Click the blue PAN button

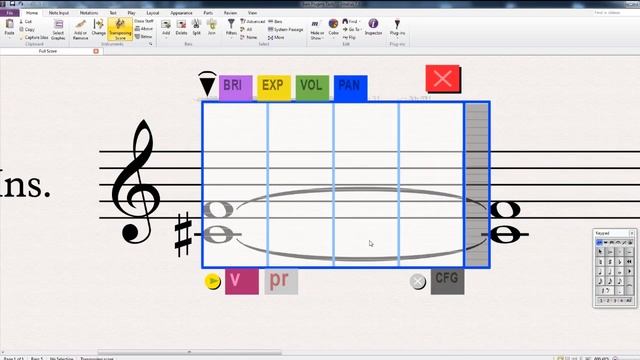(351, 87)
